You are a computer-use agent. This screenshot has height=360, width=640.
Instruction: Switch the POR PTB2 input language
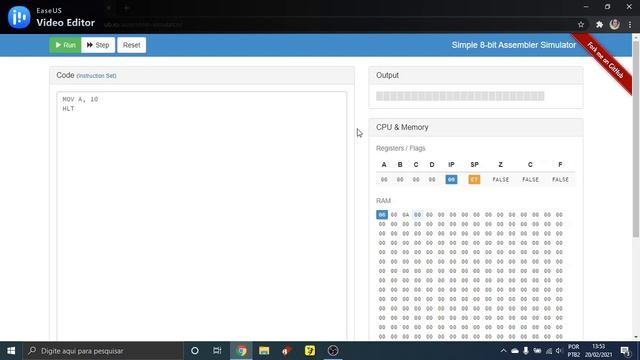(573, 351)
